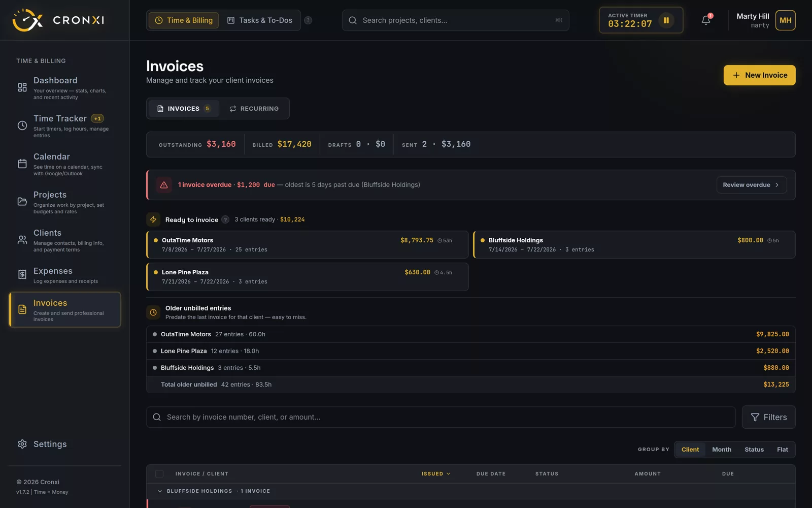Select the Recurring tab

pyautogui.click(x=254, y=109)
